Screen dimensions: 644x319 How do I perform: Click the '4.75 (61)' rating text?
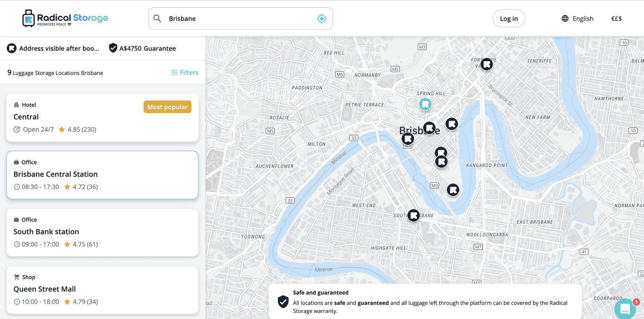[x=85, y=244]
